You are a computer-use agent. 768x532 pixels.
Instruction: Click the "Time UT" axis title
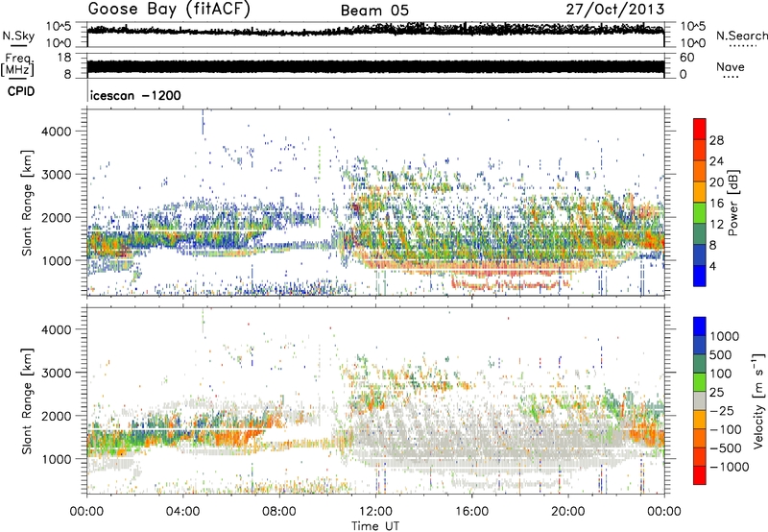pos(375,526)
